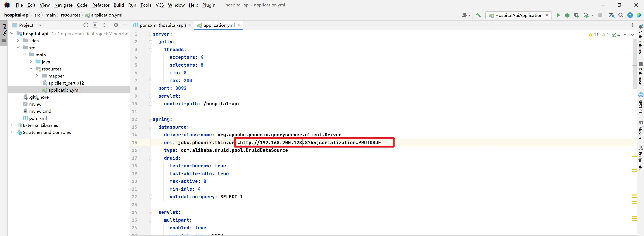Collapse the hospital-api root tree node
The image size is (644, 236).
pyautogui.click(x=12, y=33)
